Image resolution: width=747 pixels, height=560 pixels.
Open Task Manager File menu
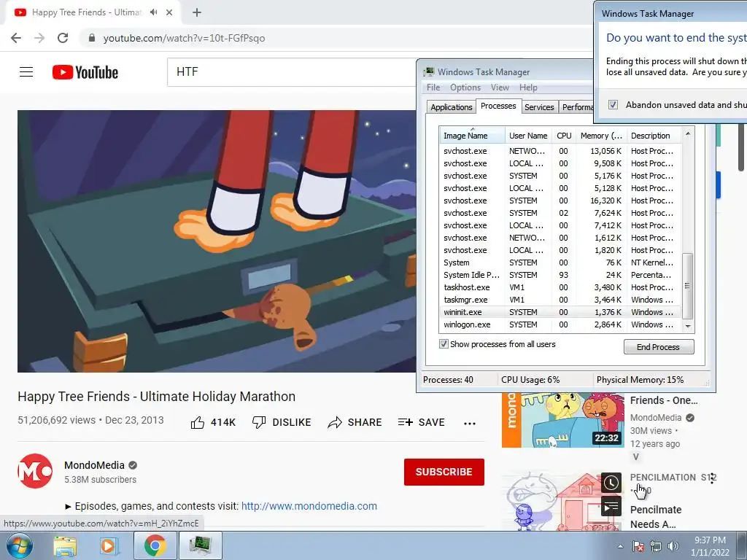pos(433,87)
